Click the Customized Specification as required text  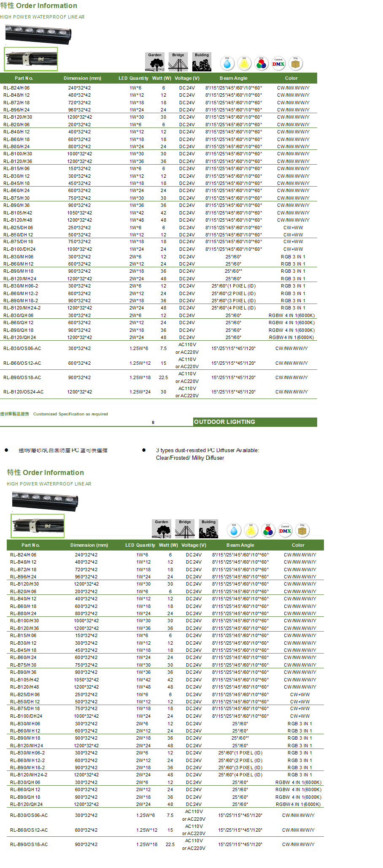point(70,414)
